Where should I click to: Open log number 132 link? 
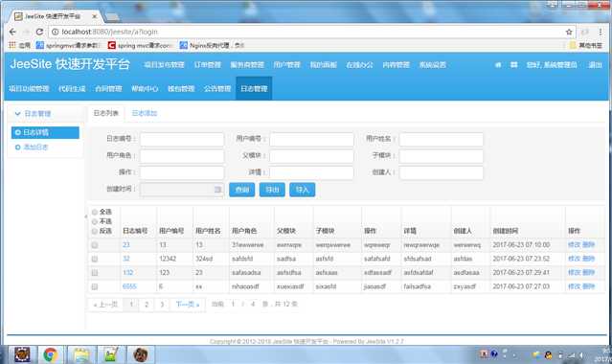(x=128, y=273)
